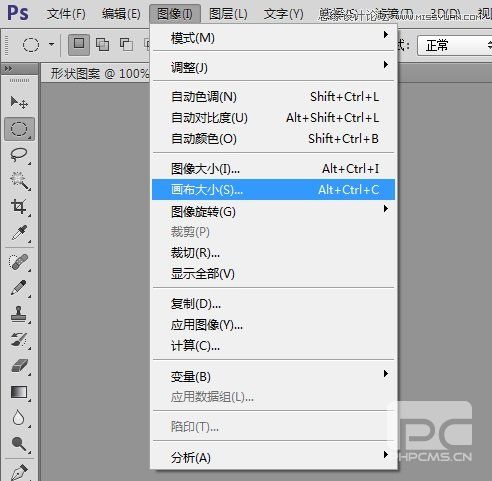Toggle Add to Selection mode
Screen dimensions: 492x481
[x=102, y=44]
